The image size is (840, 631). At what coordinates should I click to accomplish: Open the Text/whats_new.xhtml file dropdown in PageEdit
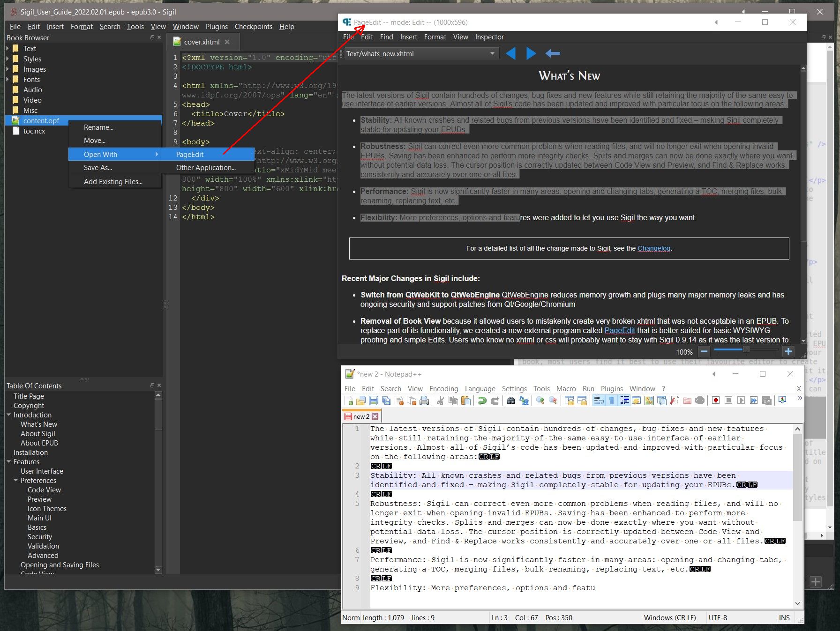(421, 54)
